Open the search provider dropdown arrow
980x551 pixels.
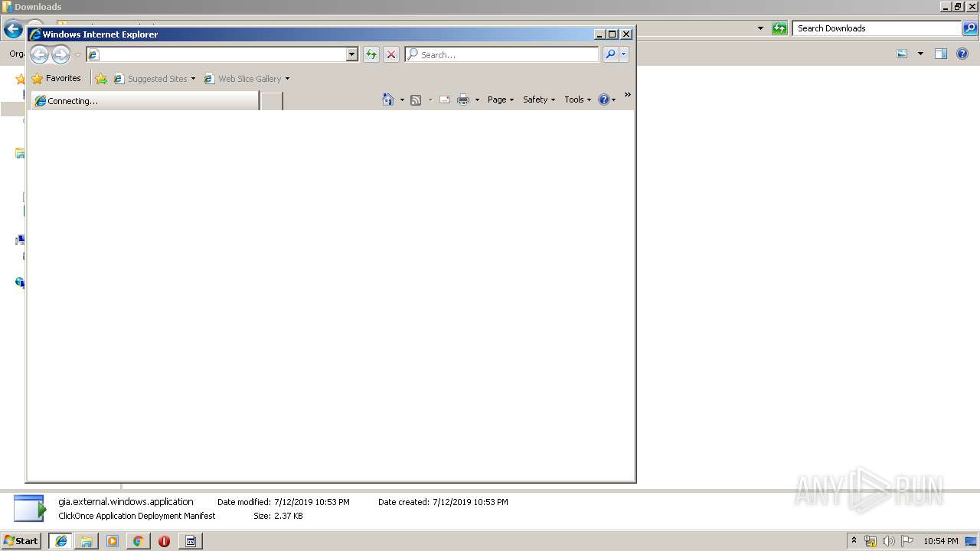coord(624,54)
